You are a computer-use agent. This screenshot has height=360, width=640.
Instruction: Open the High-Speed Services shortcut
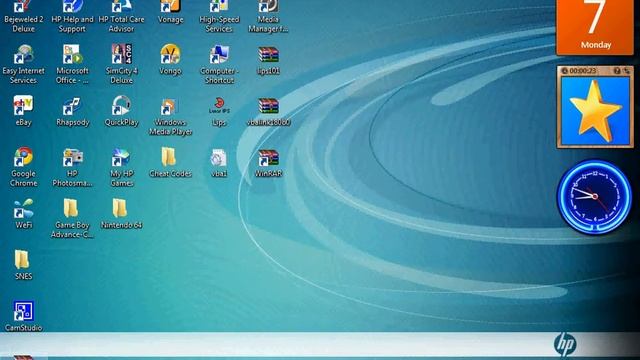pos(219,16)
